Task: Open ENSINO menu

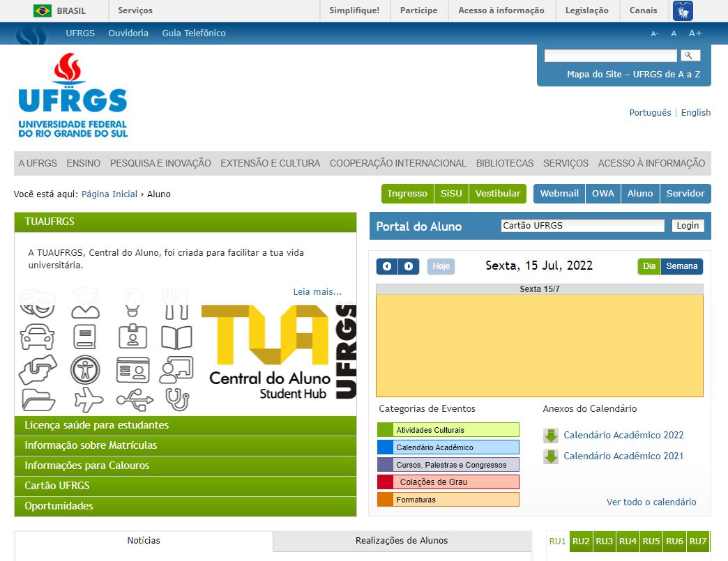Action: pos(84,163)
